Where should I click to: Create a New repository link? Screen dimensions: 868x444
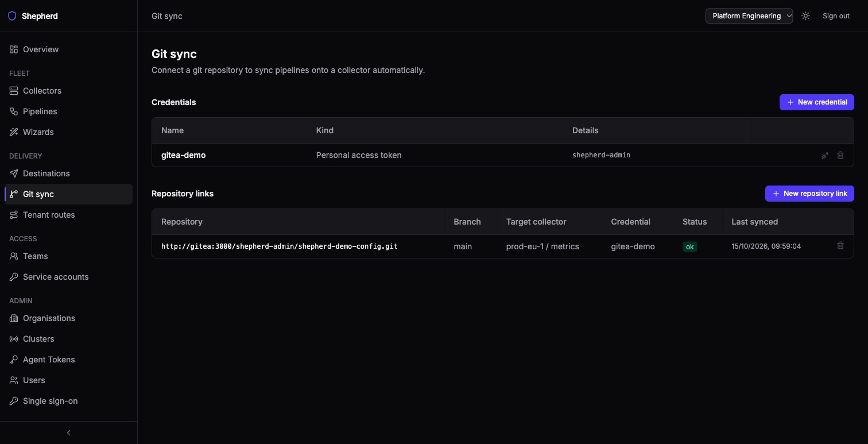809,194
